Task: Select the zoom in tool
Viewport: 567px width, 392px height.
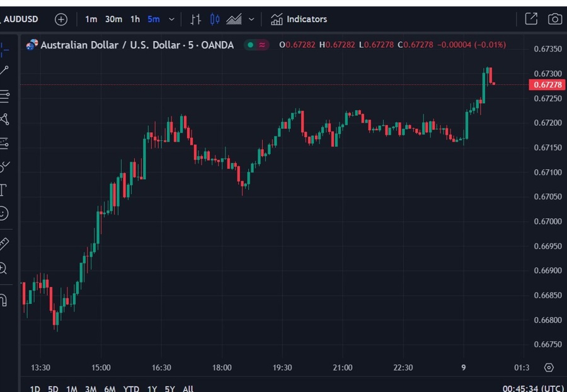Action: (3, 269)
